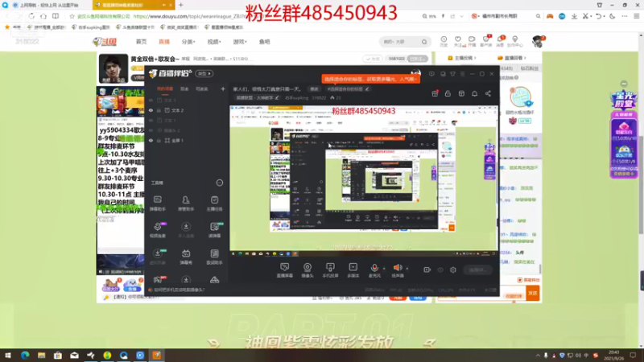
Task: Click the notification bell icon in companion app
Action: pos(474,93)
